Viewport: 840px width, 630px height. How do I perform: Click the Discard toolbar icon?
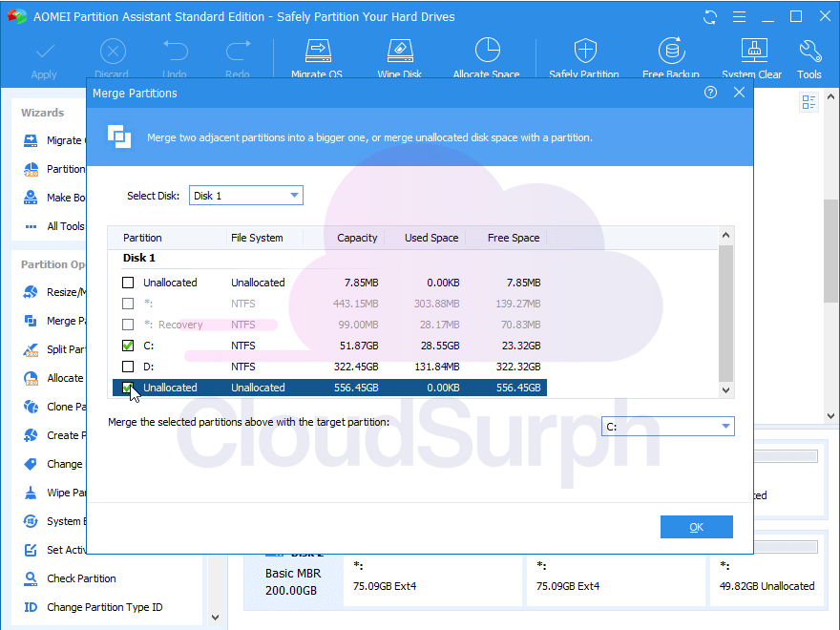tap(113, 52)
